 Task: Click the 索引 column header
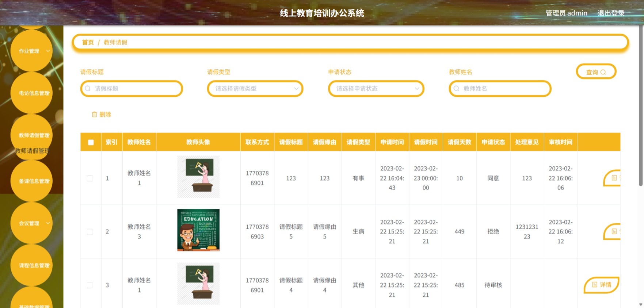pyautogui.click(x=111, y=142)
